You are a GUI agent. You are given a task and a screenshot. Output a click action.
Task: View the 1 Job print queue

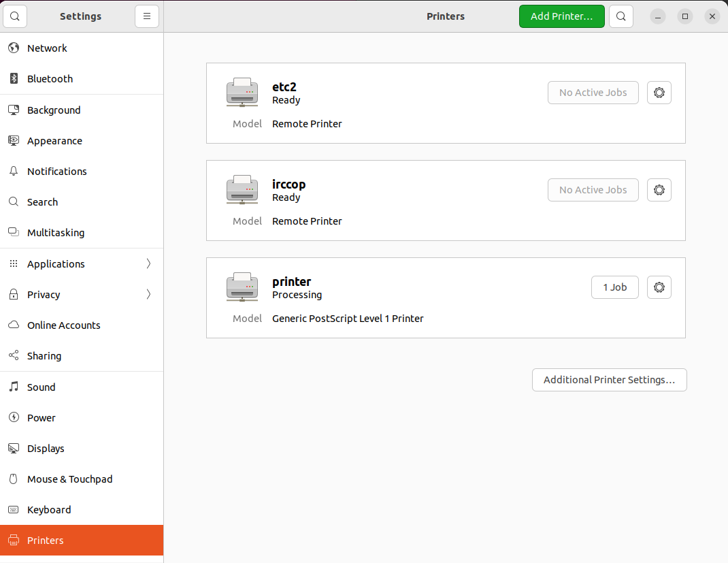(614, 287)
